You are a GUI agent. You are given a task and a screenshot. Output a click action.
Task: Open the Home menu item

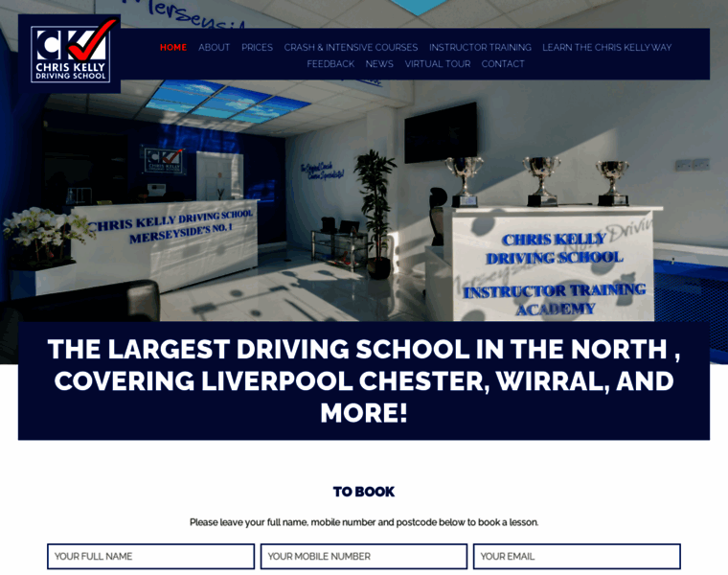(173, 47)
